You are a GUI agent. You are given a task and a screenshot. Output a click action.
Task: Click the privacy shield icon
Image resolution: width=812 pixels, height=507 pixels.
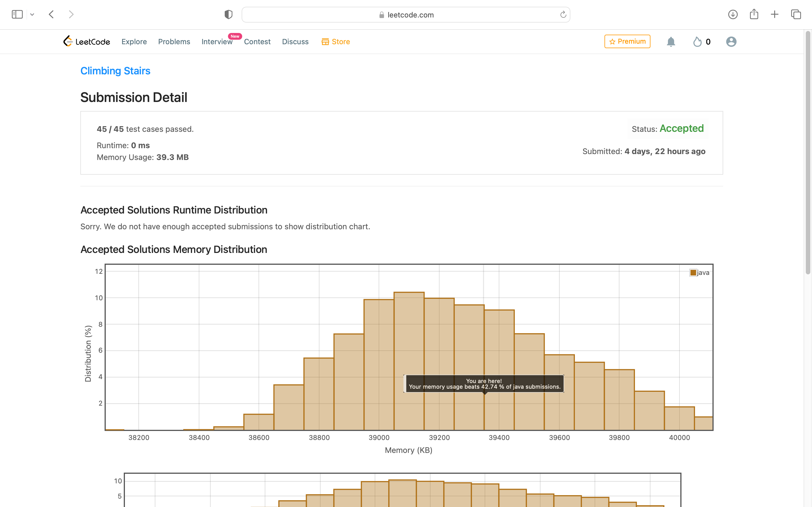228,14
